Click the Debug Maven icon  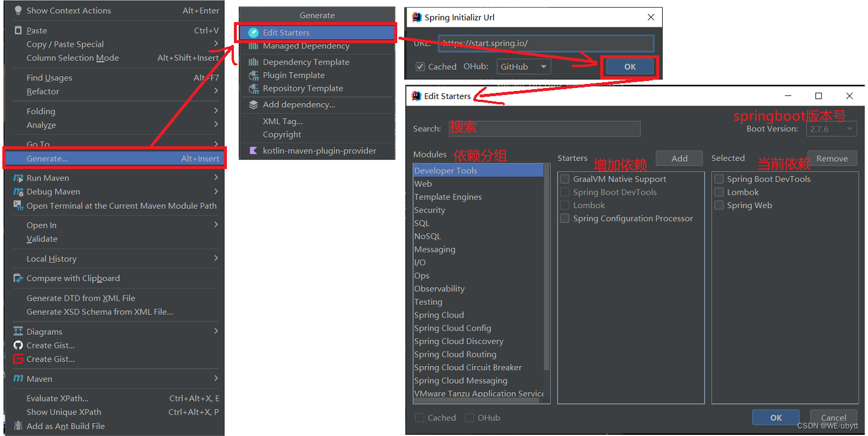(x=18, y=192)
